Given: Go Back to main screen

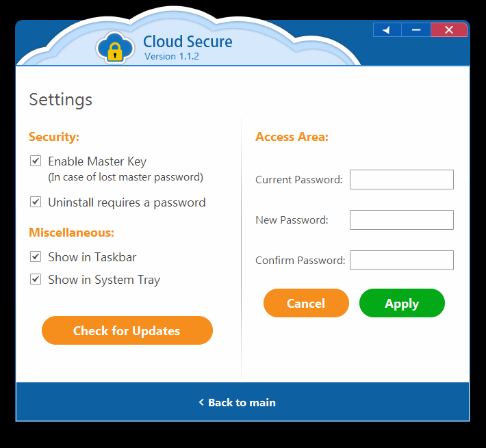Looking at the screenshot, I should 237,402.
